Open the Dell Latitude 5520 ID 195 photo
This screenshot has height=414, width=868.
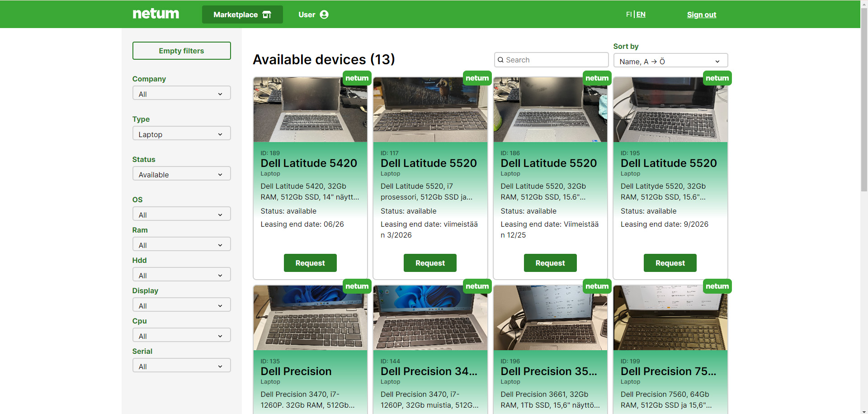[670, 111]
